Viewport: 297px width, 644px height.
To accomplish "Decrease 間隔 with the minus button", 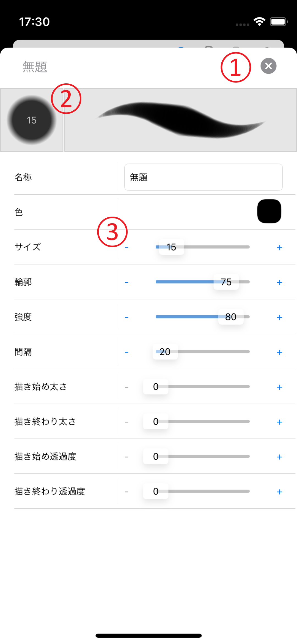I will click(127, 352).
